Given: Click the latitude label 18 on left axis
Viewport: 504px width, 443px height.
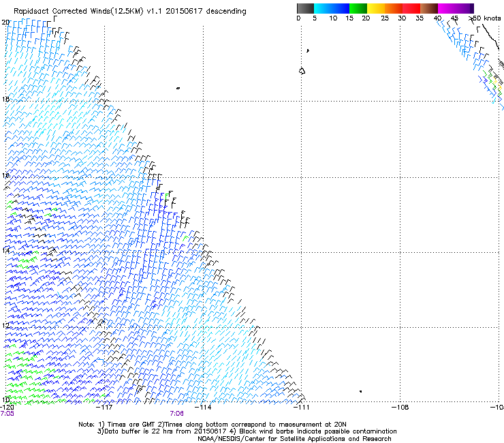Looking at the screenshot, I should (x=5, y=99).
